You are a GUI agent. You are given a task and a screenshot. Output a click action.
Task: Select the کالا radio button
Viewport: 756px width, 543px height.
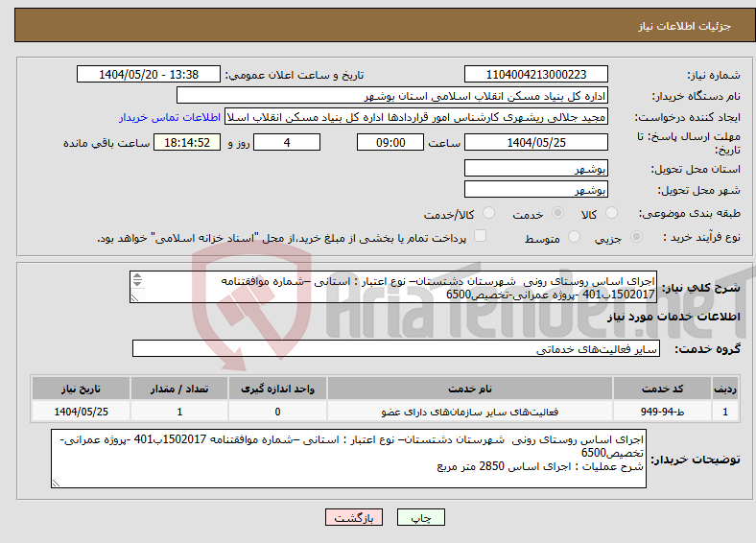point(611,213)
